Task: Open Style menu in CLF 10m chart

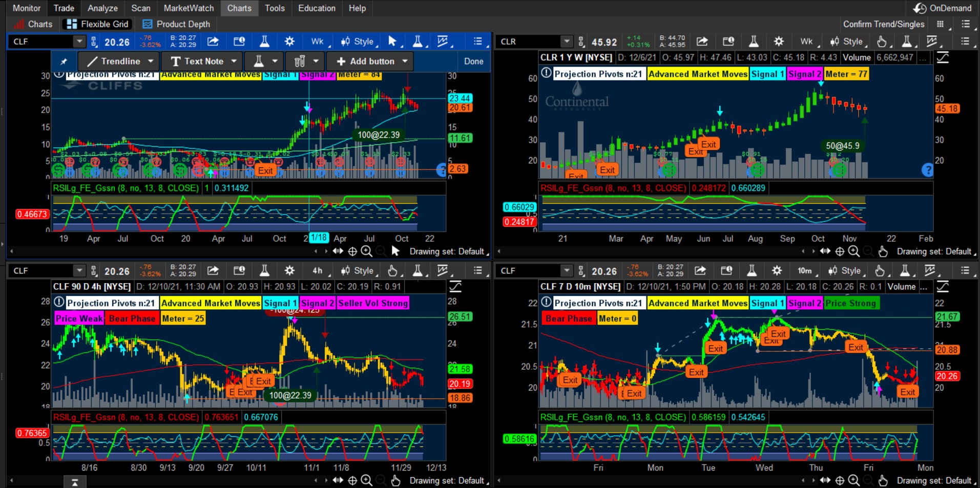Action: click(846, 271)
